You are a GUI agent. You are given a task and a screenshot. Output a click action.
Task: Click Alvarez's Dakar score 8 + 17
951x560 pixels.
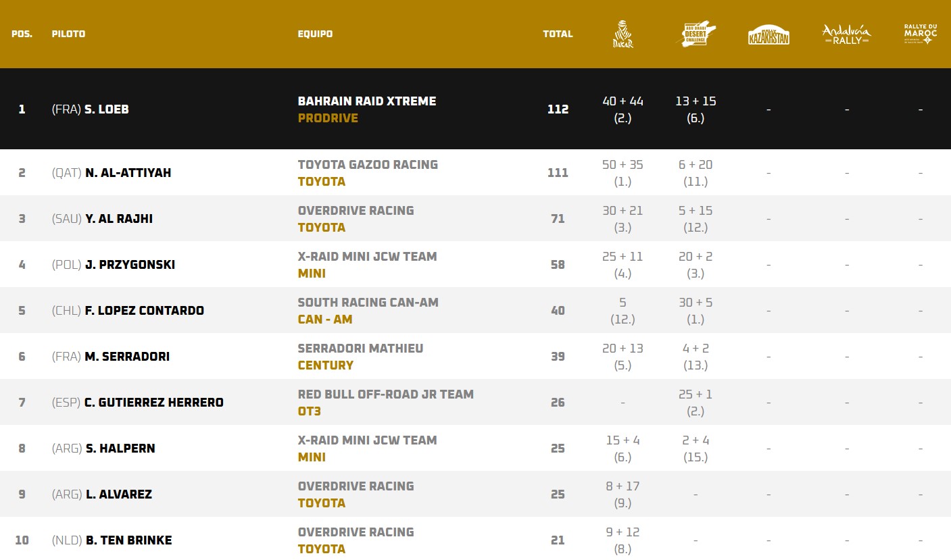click(x=623, y=486)
